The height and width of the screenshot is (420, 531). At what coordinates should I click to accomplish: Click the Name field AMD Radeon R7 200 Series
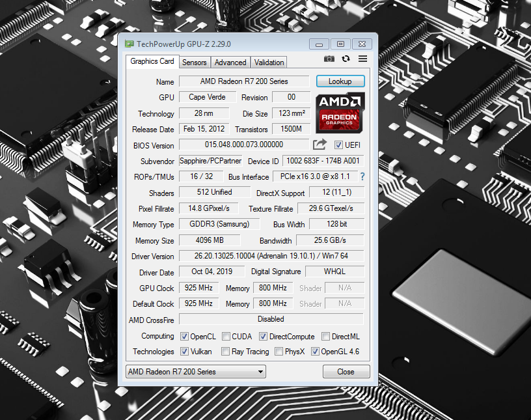click(x=244, y=81)
